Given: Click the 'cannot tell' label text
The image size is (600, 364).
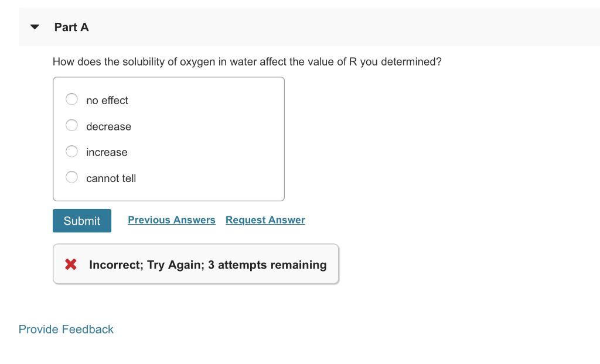Looking at the screenshot, I should click(x=111, y=178).
